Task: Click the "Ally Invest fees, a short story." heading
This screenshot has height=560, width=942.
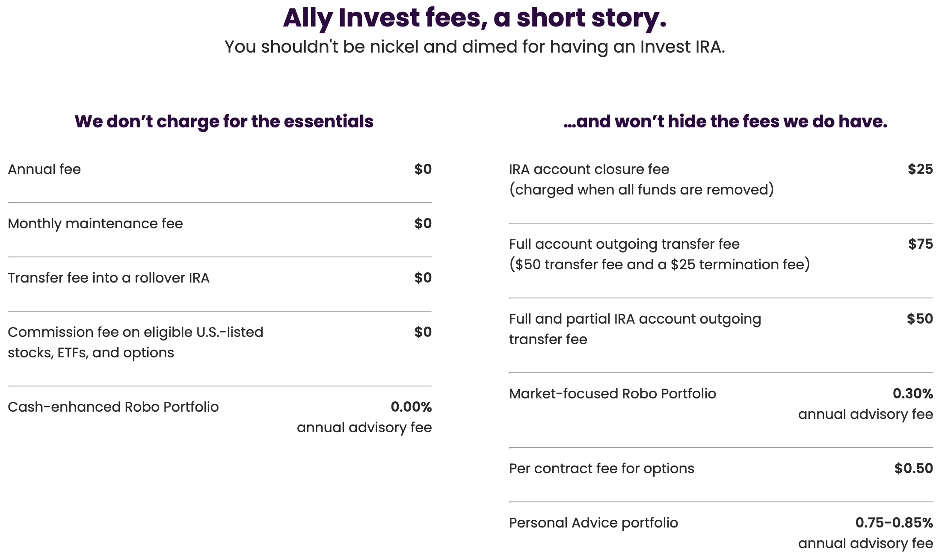Action: click(474, 18)
